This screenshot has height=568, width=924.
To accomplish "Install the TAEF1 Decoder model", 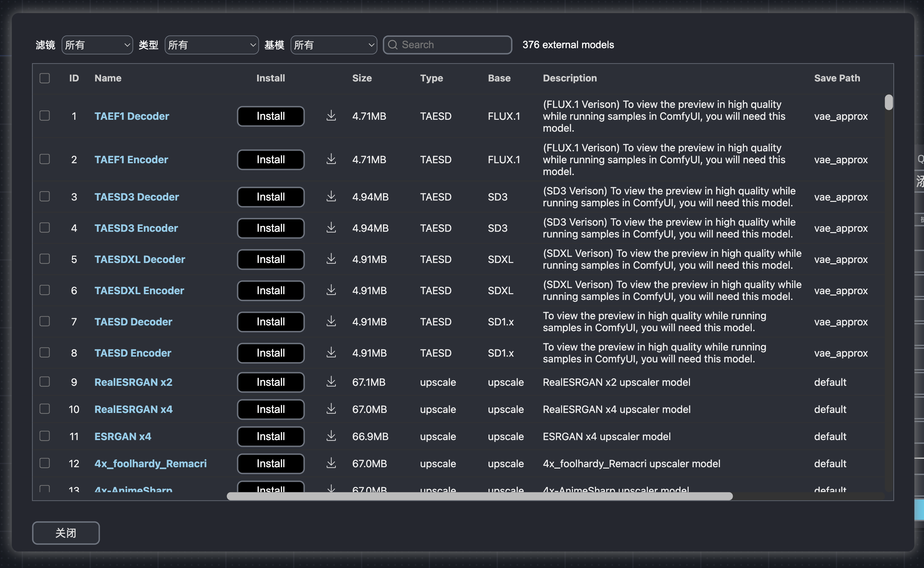I will point(270,116).
